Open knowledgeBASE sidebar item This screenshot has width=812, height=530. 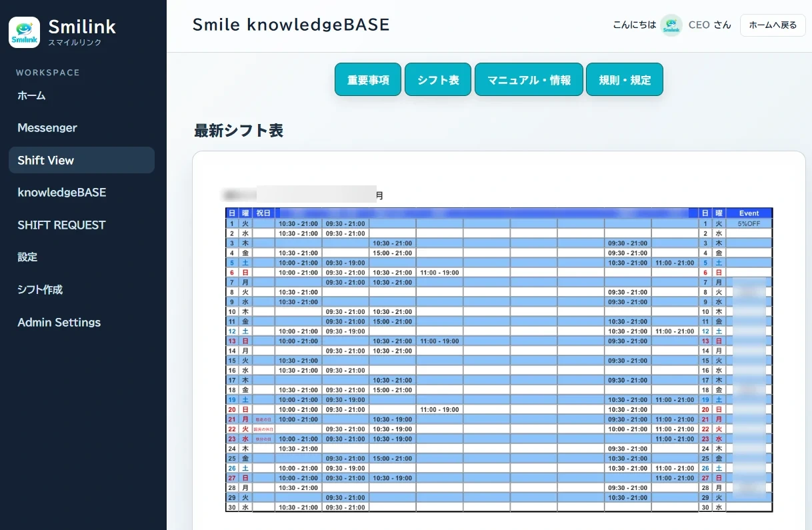tap(81, 192)
